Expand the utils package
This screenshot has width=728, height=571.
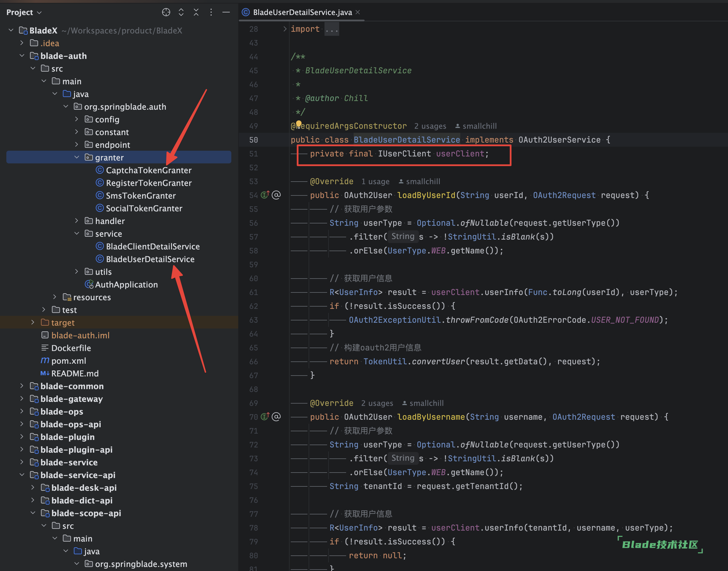[x=77, y=272]
